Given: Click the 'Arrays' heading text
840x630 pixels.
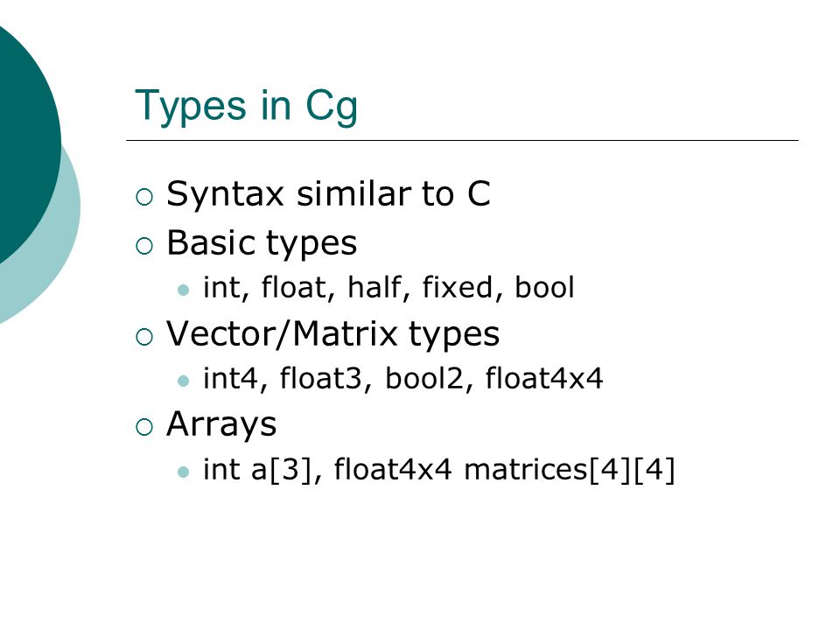Looking at the screenshot, I should coord(221,425).
